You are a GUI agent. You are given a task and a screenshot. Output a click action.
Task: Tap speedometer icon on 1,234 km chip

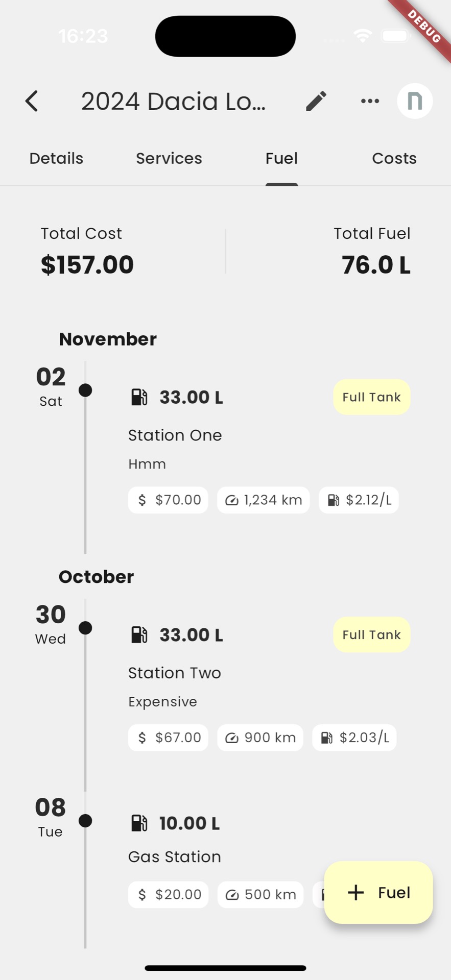coord(232,500)
